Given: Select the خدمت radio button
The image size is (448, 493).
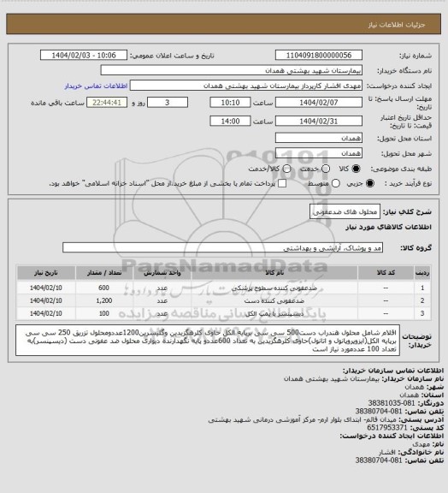Looking at the screenshot, I should point(326,169).
